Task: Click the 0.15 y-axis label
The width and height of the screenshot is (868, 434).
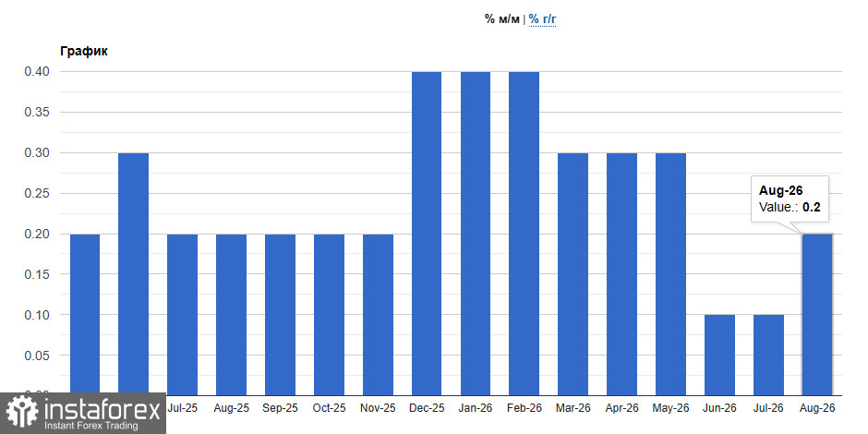Action: tap(38, 274)
